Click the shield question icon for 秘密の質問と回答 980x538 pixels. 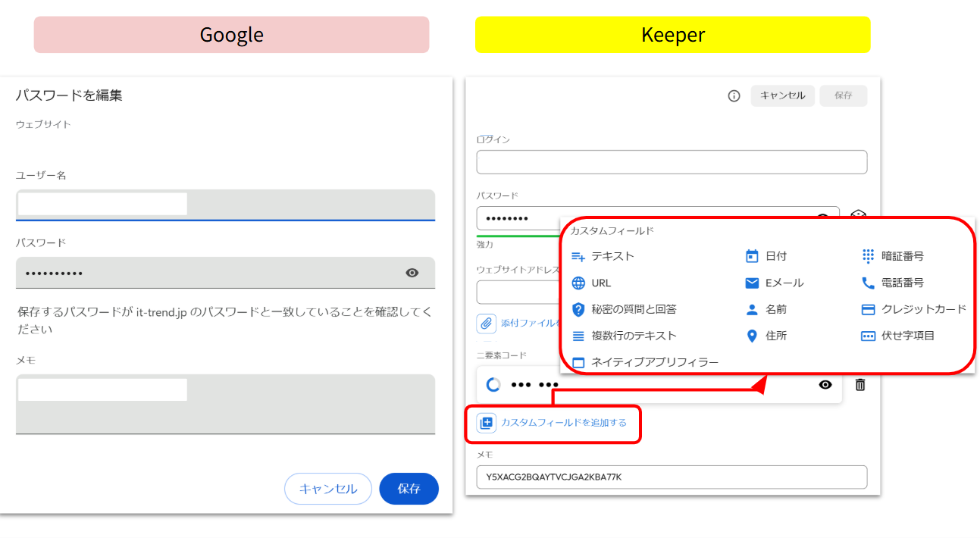578,309
